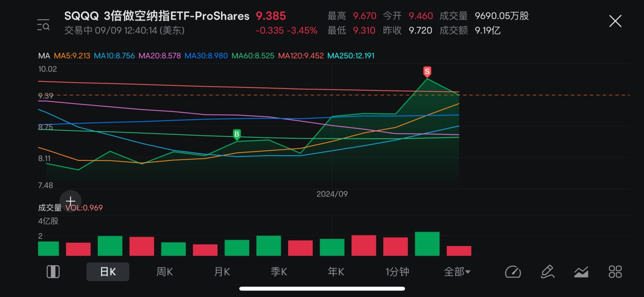Open the gauge speedometer indicator icon
This screenshot has width=644, height=297.
coord(513,272)
